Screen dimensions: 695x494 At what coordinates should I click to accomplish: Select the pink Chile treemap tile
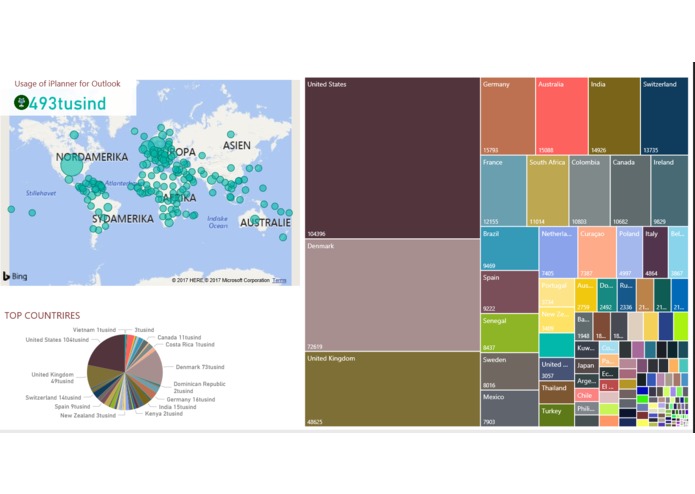coord(586,395)
